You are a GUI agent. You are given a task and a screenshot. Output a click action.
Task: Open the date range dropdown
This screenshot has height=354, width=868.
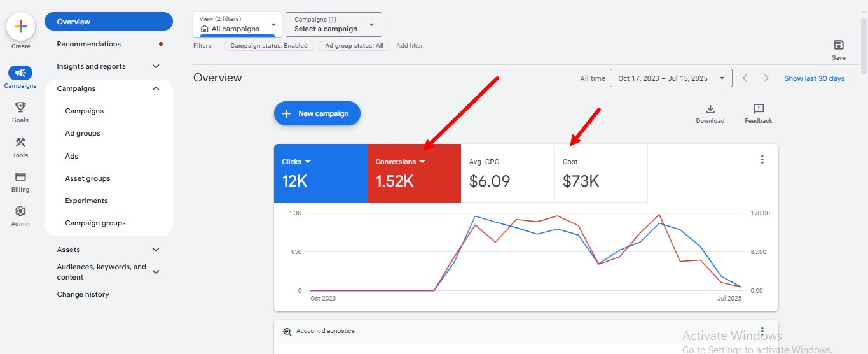coord(671,78)
